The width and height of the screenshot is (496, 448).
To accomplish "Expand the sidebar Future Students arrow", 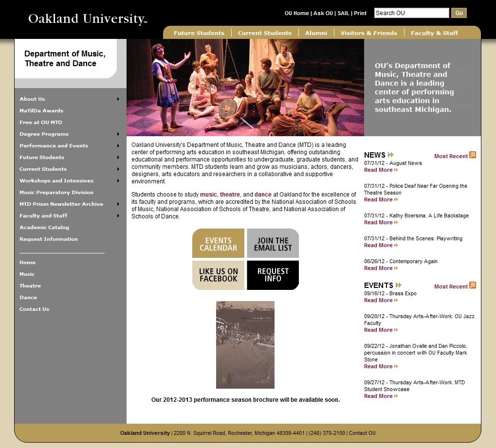I will click(x=118, y=158).
